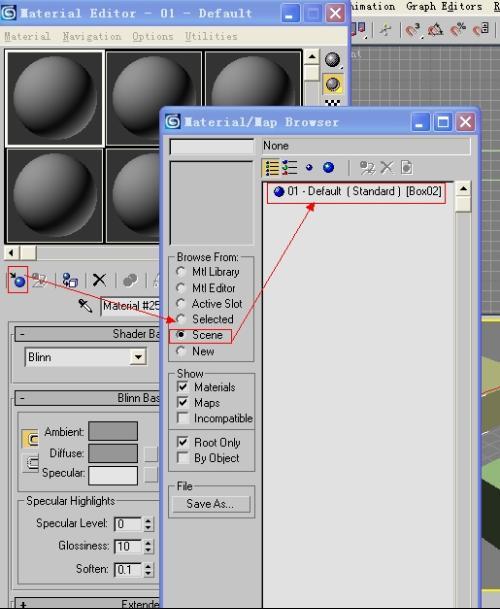Increase Specular Level with spinner arrows
500x609 pixels.
148,520
